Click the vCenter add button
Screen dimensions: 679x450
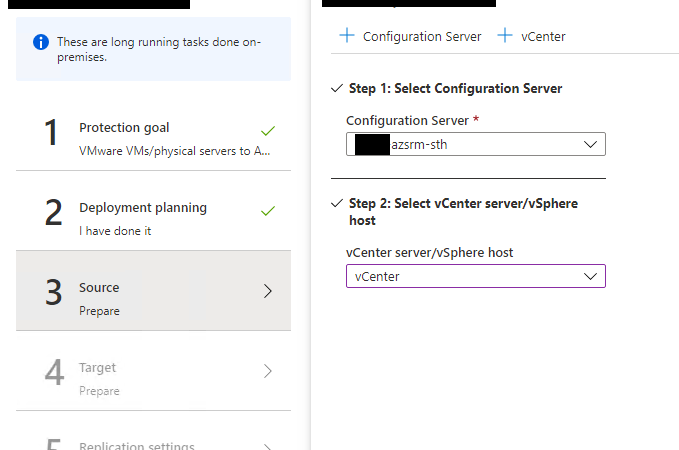(x=531, y=36)
